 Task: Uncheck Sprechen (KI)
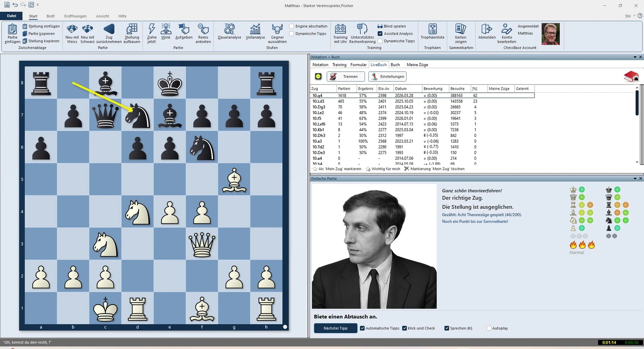coord(447,328)
